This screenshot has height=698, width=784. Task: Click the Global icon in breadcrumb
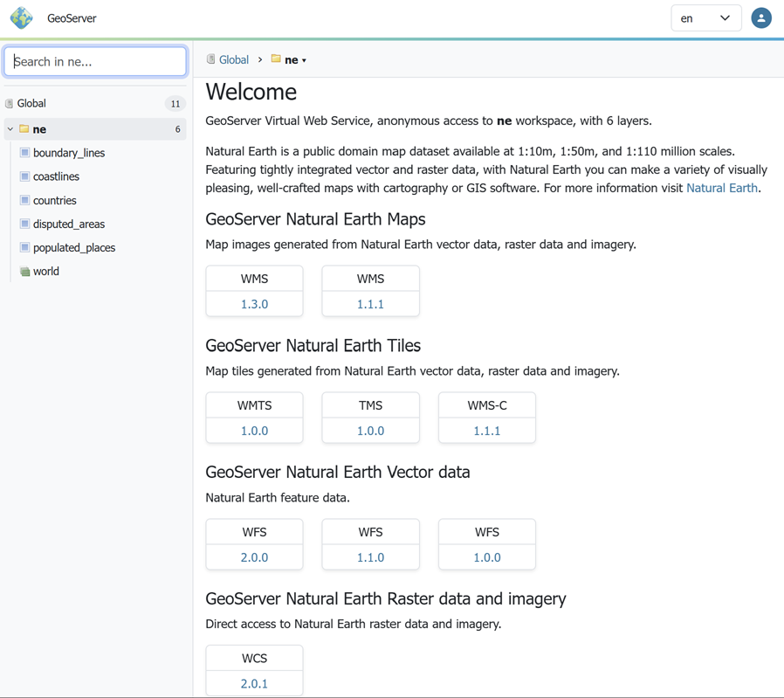(x=210, y=59)
